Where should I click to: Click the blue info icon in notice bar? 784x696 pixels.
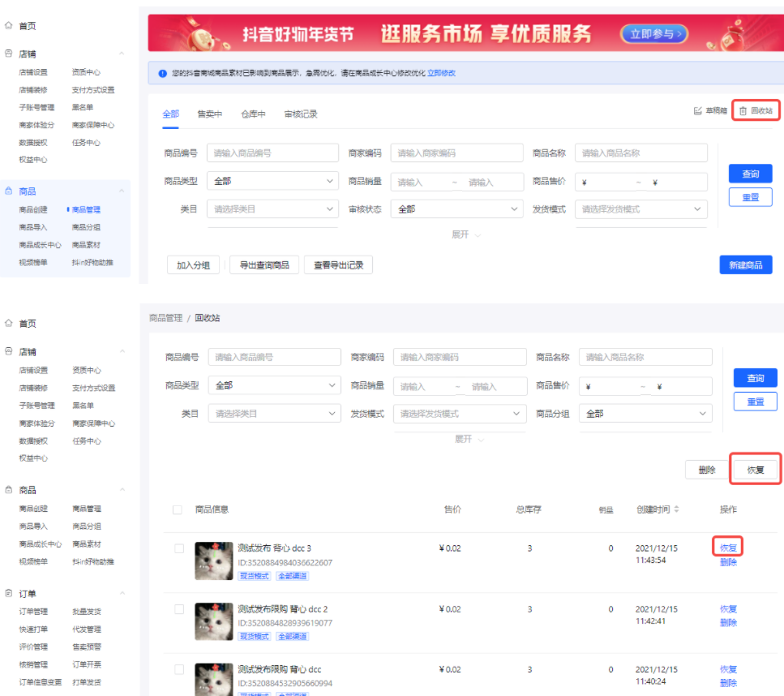point(163,73)
